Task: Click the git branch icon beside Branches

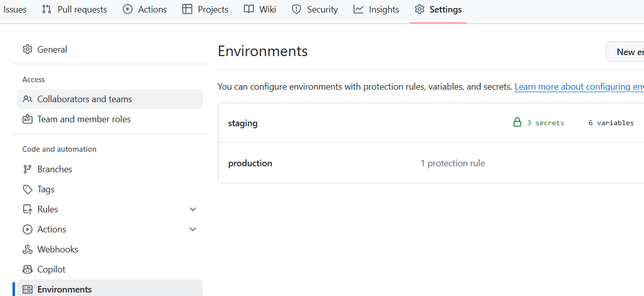Action: tap(28, 169)
